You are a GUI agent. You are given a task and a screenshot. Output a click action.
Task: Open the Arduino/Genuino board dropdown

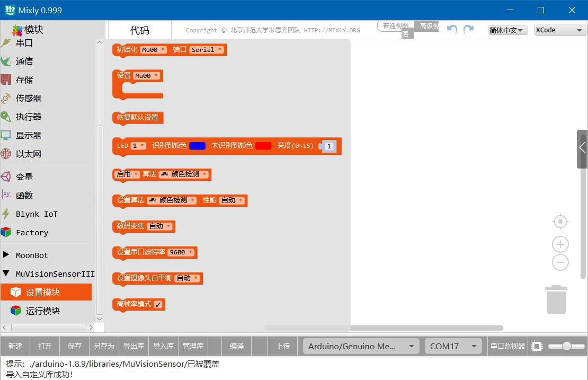coord(360,346)
